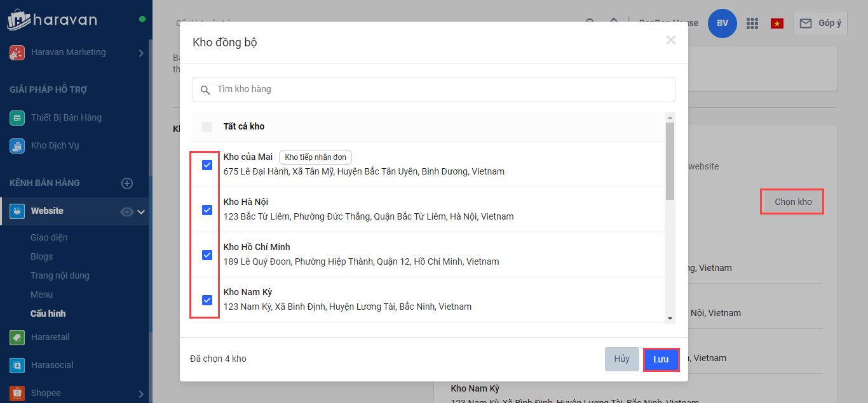The width and height of the screenshot is (868, 403).
Task: Click the Đã chọn 4 kho status text
Action: pos(218,359)
